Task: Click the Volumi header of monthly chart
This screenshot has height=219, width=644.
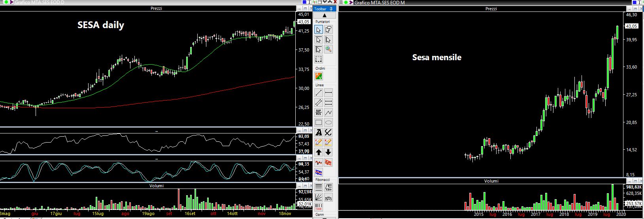Action: click(x=491, y=181)
